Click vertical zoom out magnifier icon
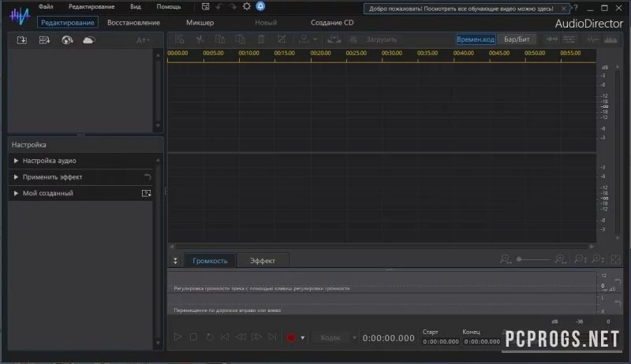Screen dimensions: 631x364 point(580,259)
